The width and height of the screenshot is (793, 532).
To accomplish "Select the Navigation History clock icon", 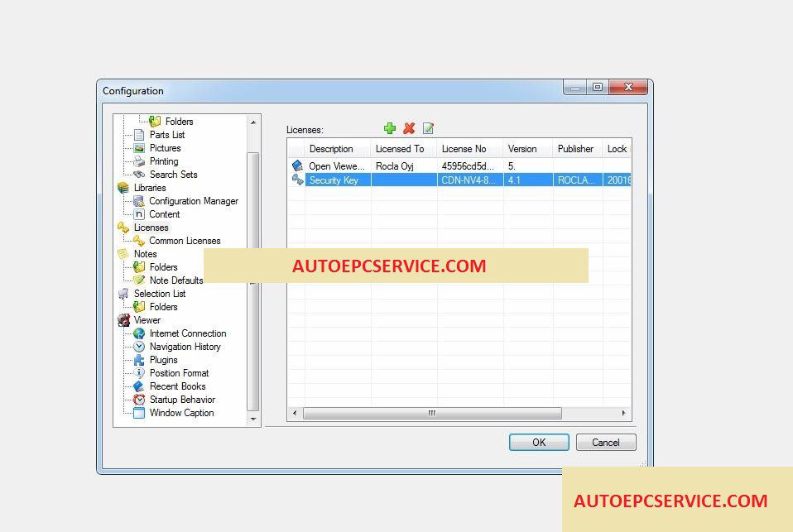I will tap(139, 347).
